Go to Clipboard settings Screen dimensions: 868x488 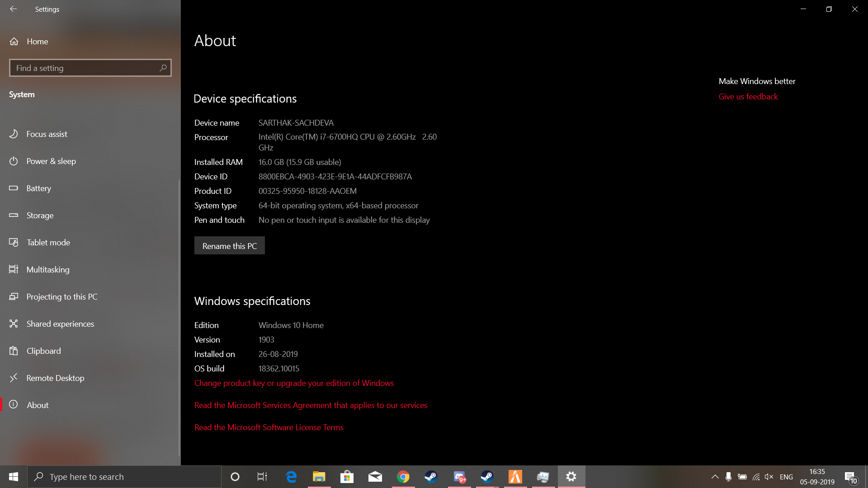43,351
